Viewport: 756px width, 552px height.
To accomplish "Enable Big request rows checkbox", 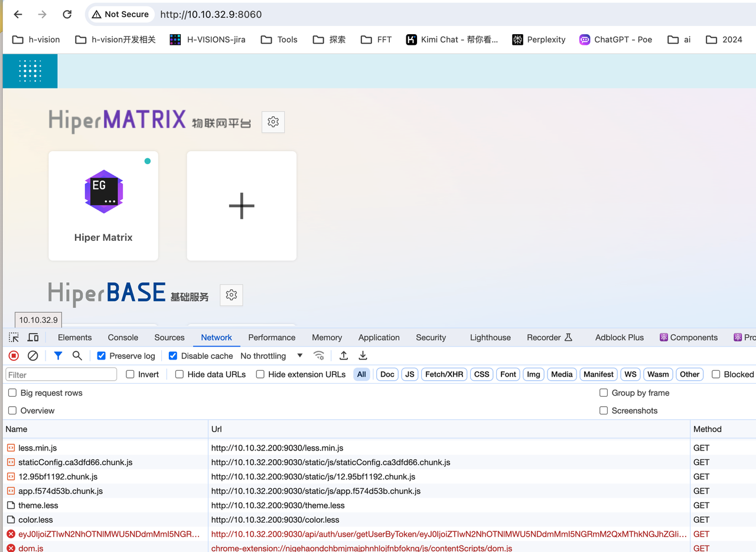I will click(12, 393).
